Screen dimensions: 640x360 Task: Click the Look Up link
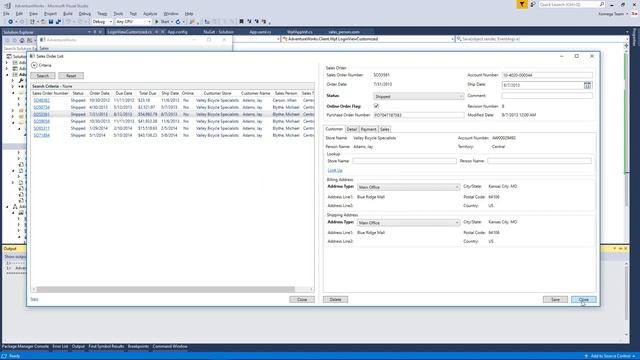coord(335,170)
